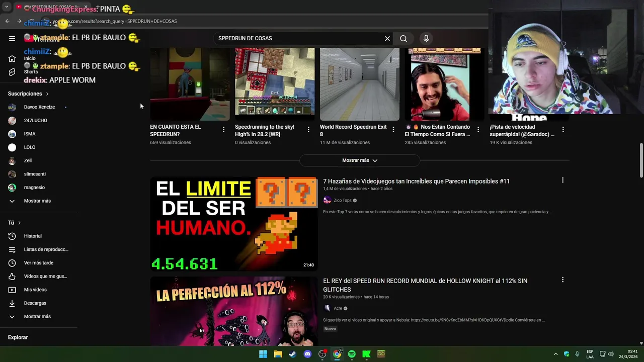Click the magnifier search button
The image size is (644, 362).
(404, 38)
